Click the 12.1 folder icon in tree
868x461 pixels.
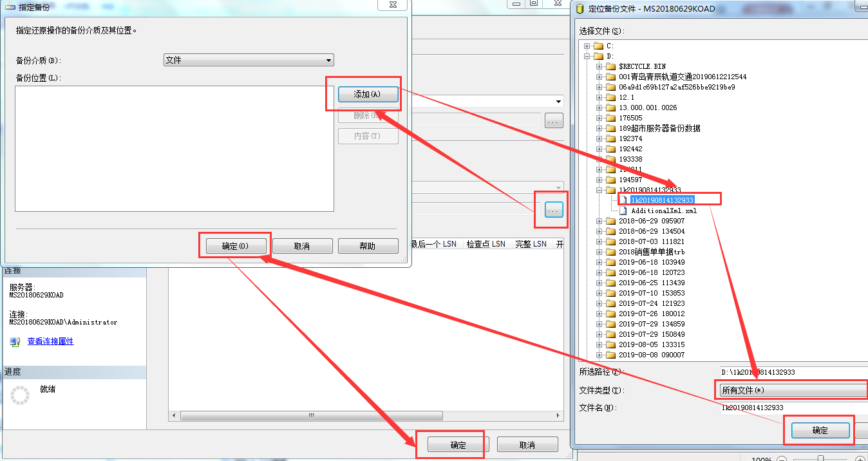coord(610,97)
